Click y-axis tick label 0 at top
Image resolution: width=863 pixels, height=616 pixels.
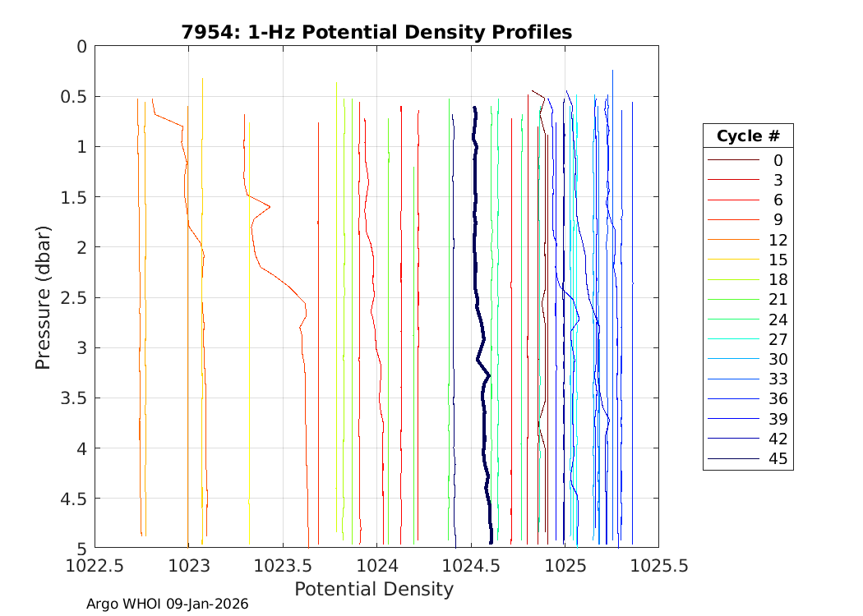(81, 47)
